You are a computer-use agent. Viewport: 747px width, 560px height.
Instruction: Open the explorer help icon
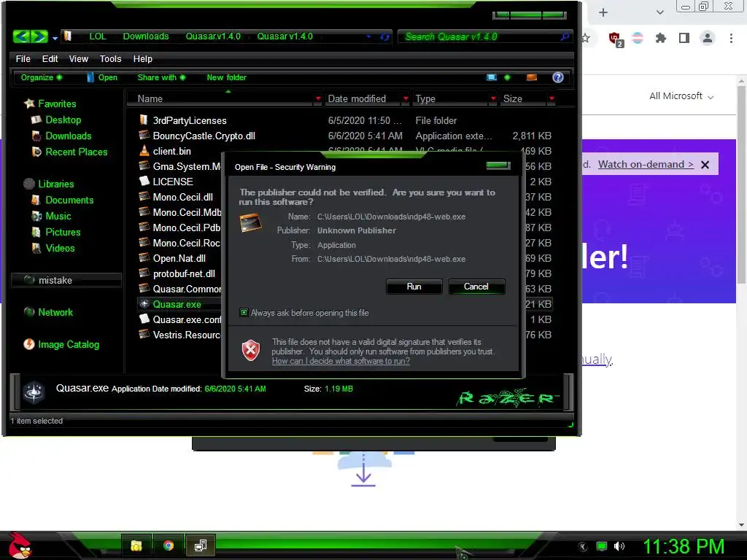pyautogui.click(x=558, y=77)
